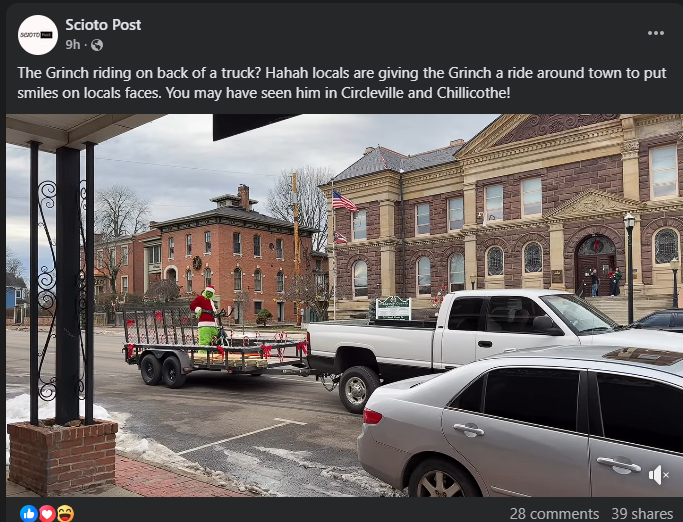The image size is (683, 522).
Task: Click the black street lamp in video
Action: [x=629, y=268]
